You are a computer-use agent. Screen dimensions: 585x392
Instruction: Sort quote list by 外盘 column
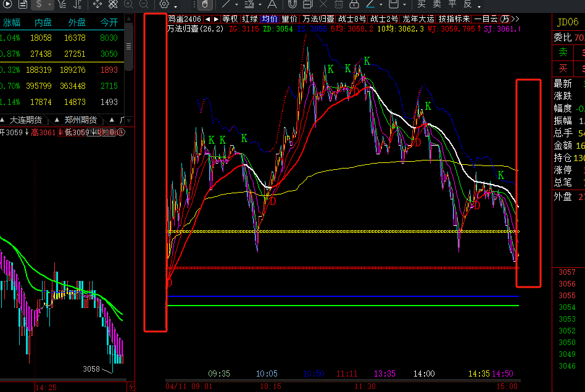[77, 23]
